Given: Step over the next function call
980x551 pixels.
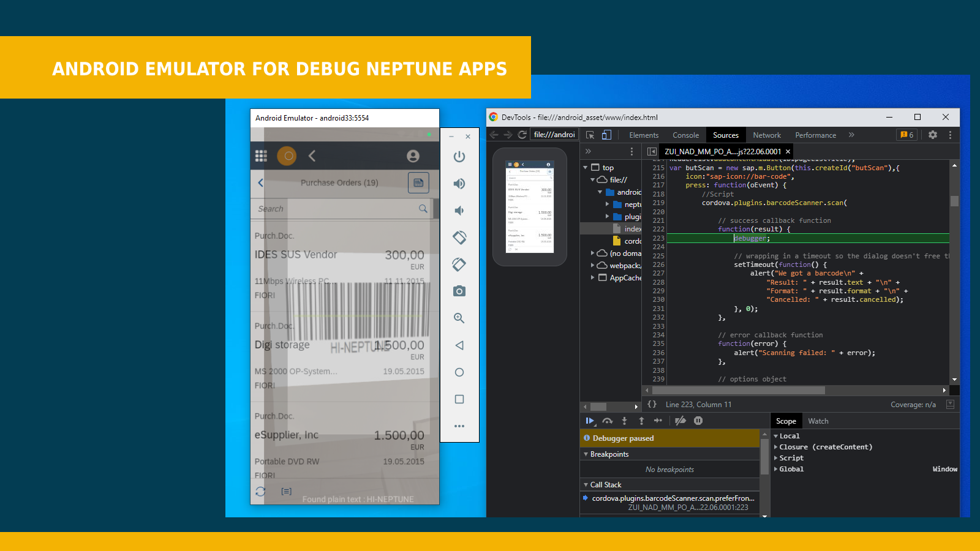Looking at the screenshot, I should [x=608, y=421].
